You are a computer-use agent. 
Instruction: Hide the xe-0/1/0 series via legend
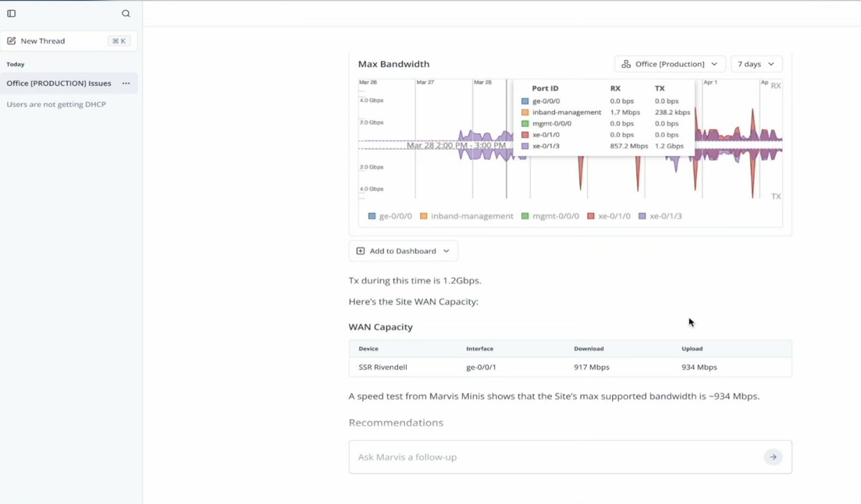[x=591, y=216]
